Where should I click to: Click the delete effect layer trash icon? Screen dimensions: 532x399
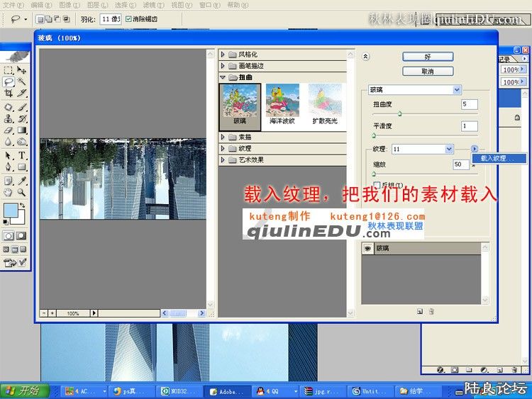(431, 311)
